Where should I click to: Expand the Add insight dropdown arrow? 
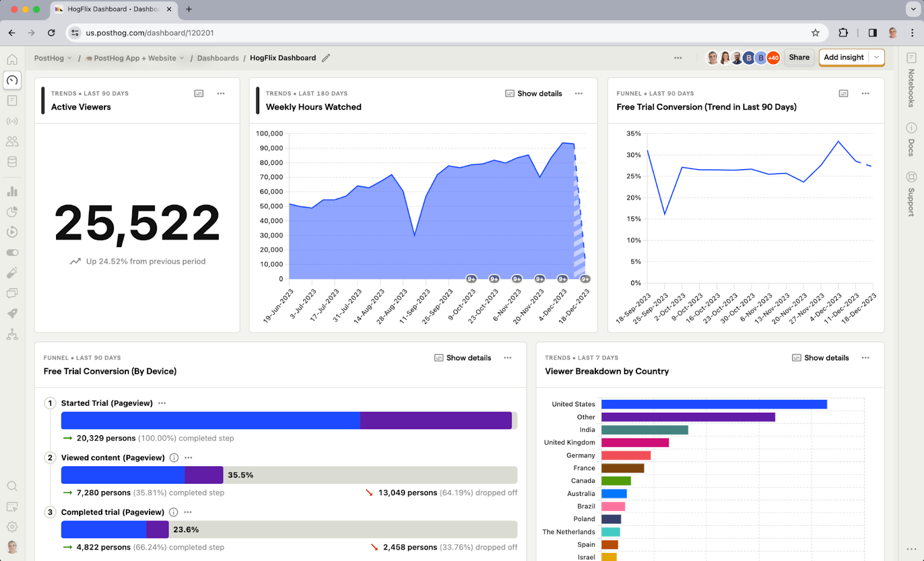pos(876,57)
